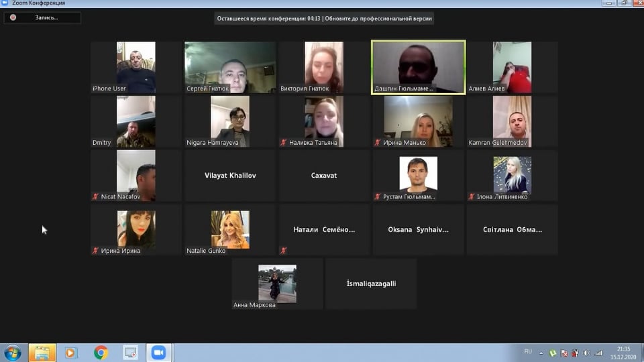
Task: Select Сергей Гнатюк's video tile
Action: 230,67
